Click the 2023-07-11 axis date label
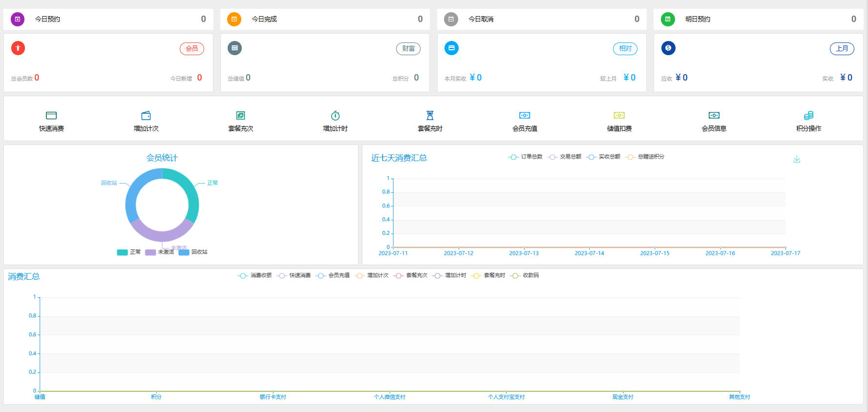The width and height of the screenshot is (868, 412). [x=393, y=253]
